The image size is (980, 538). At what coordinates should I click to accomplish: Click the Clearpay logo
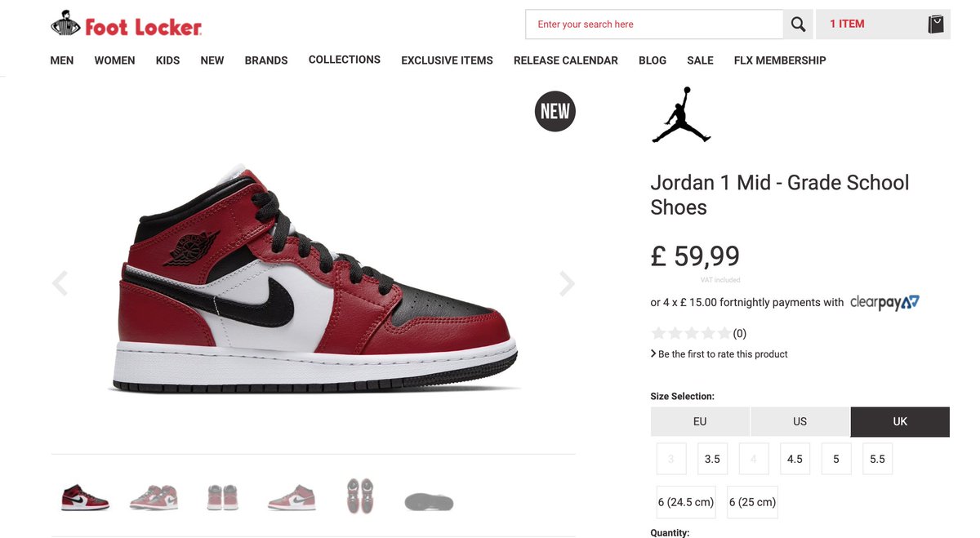tap(885, 303)
